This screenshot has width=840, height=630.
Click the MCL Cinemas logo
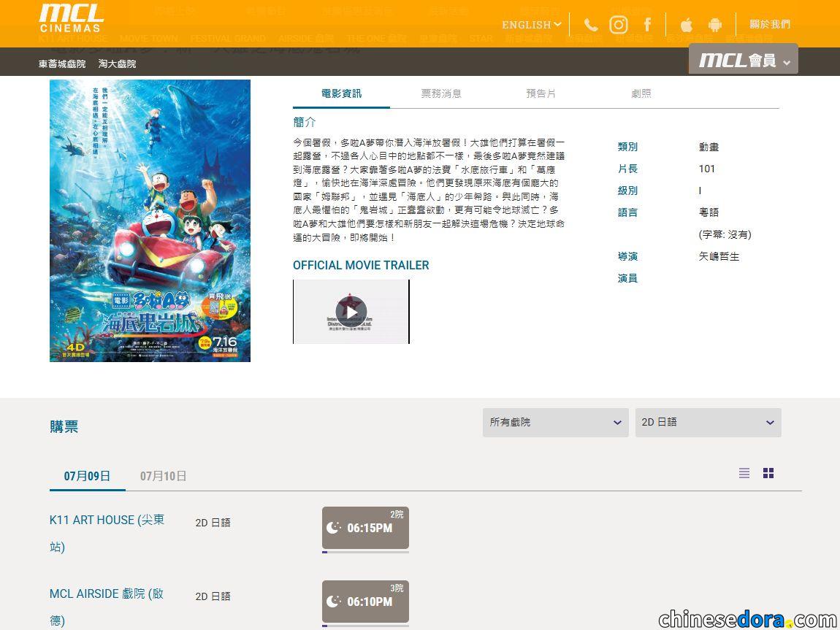72,19
